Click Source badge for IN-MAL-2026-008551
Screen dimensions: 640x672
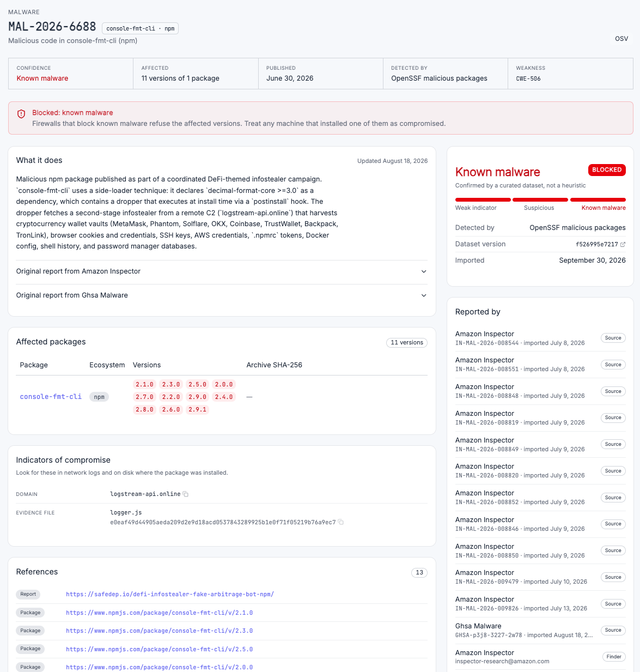coord(613,365)
